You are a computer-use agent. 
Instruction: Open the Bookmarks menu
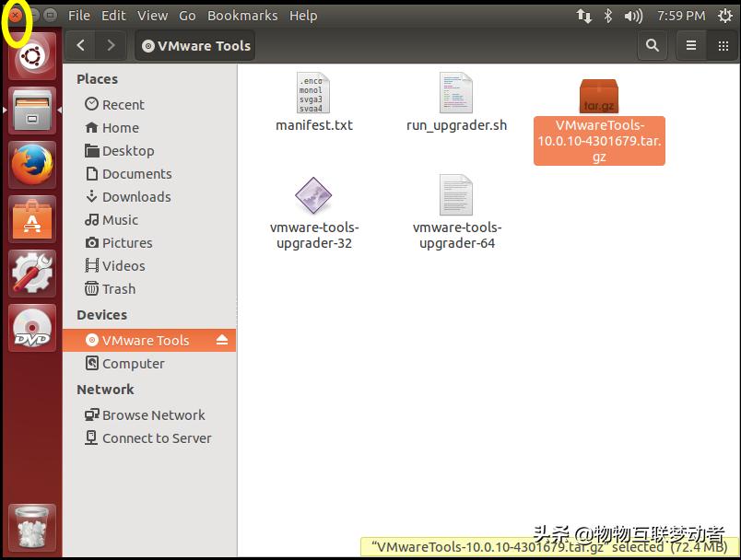[242, 15]
